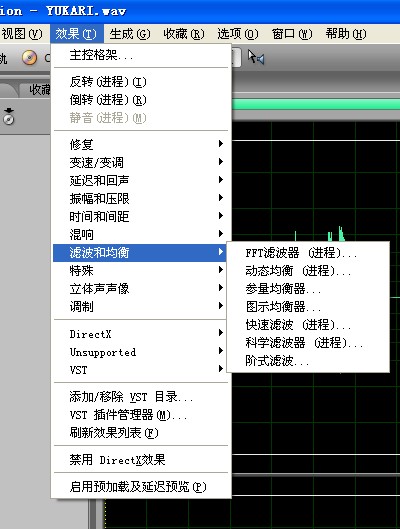The width and height of the screenshot is (400, 529).
Task: Open 主控格架... from the effects menu
Action: point(142,55)
